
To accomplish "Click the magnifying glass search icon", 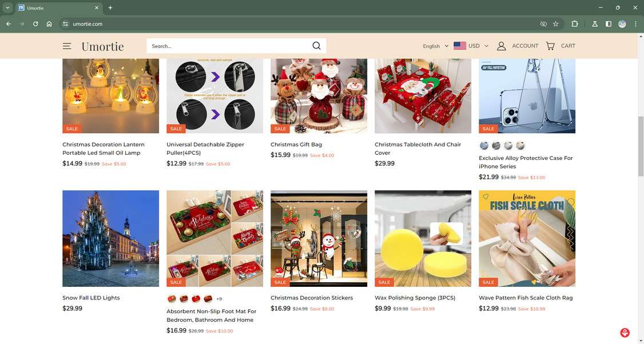I will 316,46.
